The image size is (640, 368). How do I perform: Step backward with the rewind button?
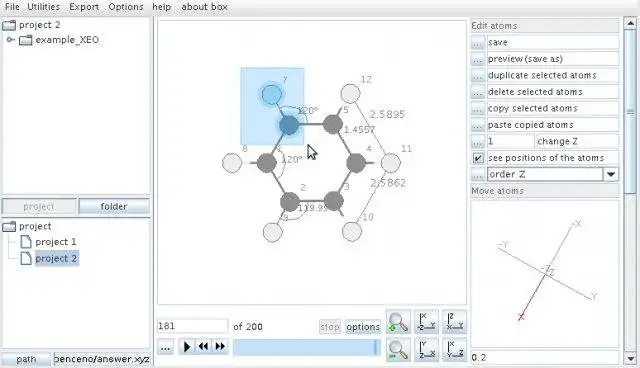click(x=203, y=347)
